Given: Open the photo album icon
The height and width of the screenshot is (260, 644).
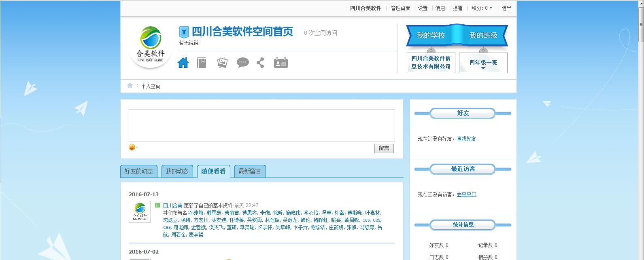Looking at the screenshot, I should point(222,63).
